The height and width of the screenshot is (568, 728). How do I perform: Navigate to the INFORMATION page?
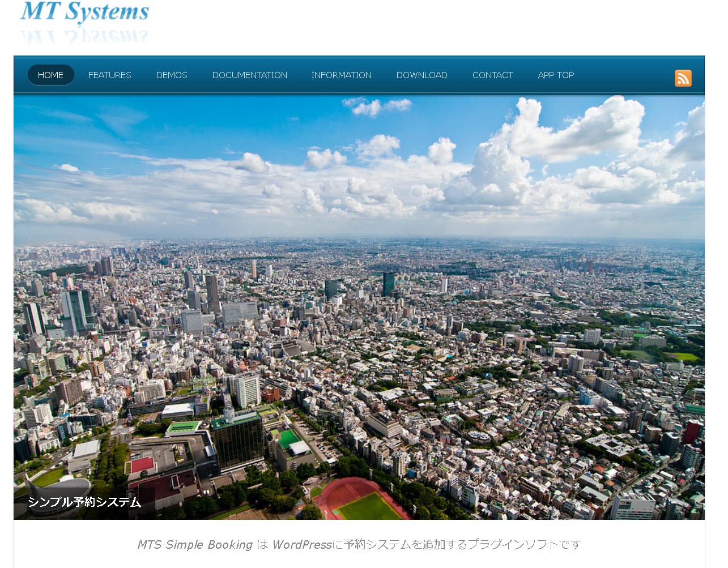click(341, 75)
